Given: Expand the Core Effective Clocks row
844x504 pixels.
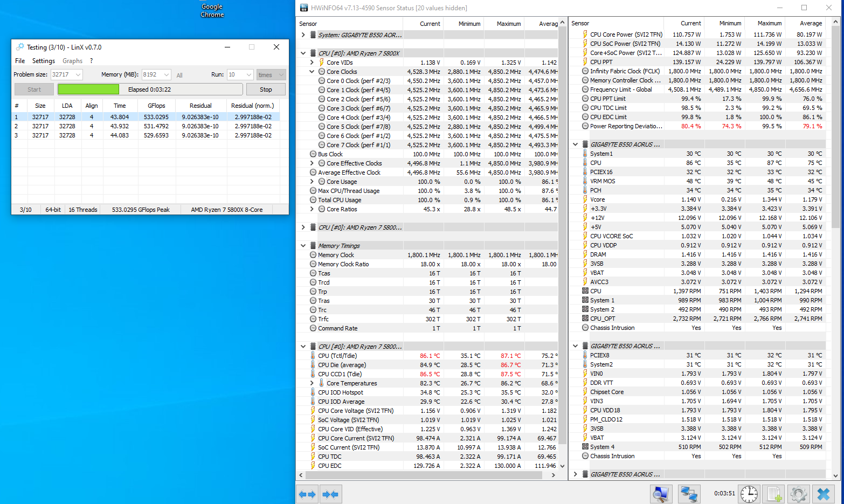Looking at the screenshot, I should coord(312,163).
